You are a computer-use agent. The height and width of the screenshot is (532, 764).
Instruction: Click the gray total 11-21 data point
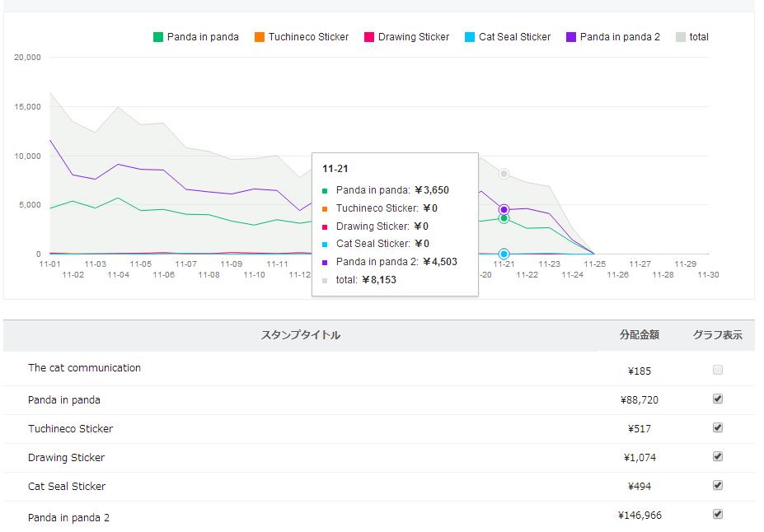504,174
